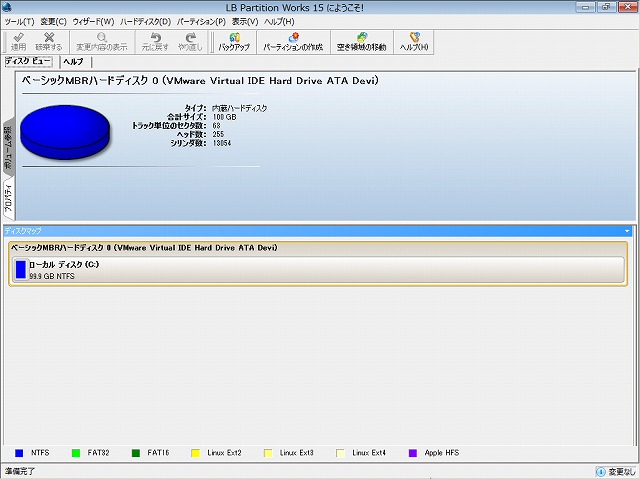Screen dimensions: 640x479
Task: Open 空き領域の移動 toolbar icon
Action: [362, 38]
